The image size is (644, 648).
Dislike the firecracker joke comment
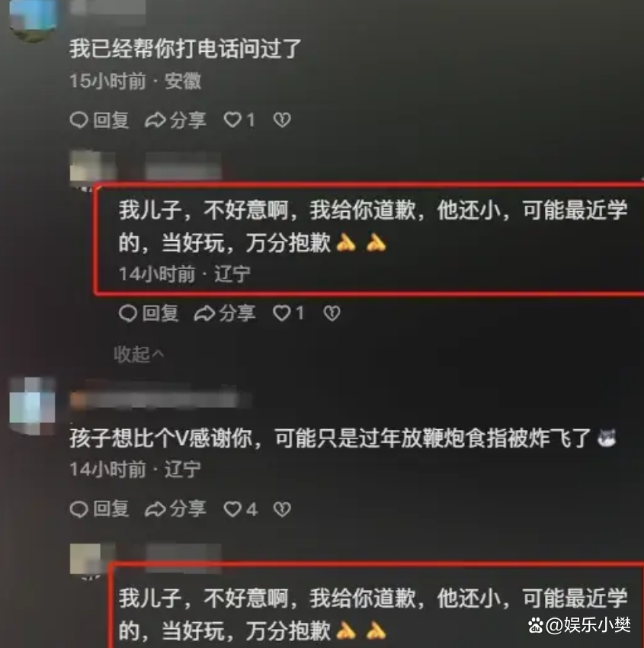[x=282, y=508]
